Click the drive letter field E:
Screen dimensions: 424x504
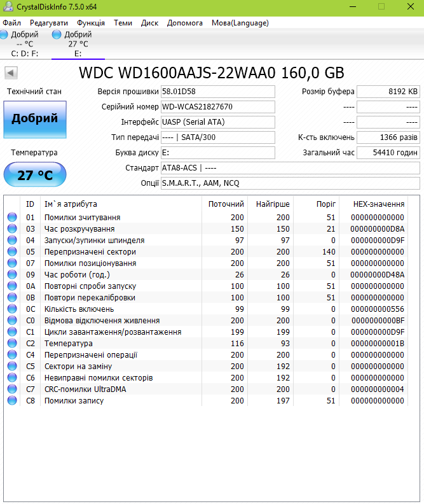click(x=218, y=153)
